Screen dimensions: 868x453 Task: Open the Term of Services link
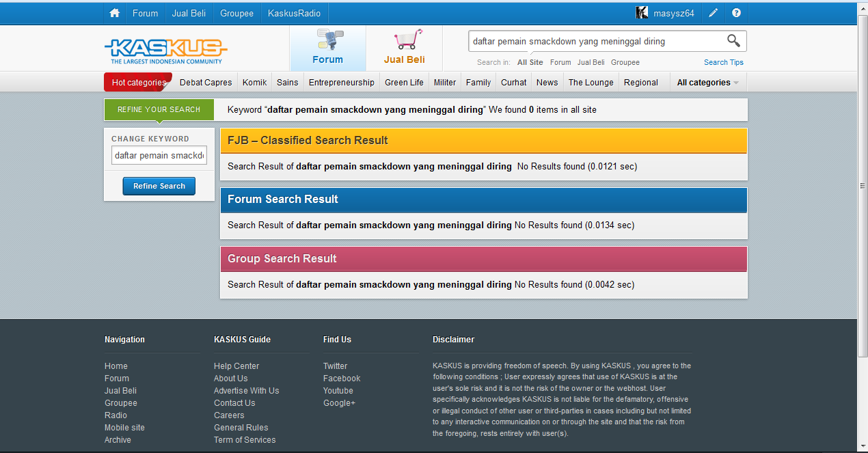click(245, 440)
